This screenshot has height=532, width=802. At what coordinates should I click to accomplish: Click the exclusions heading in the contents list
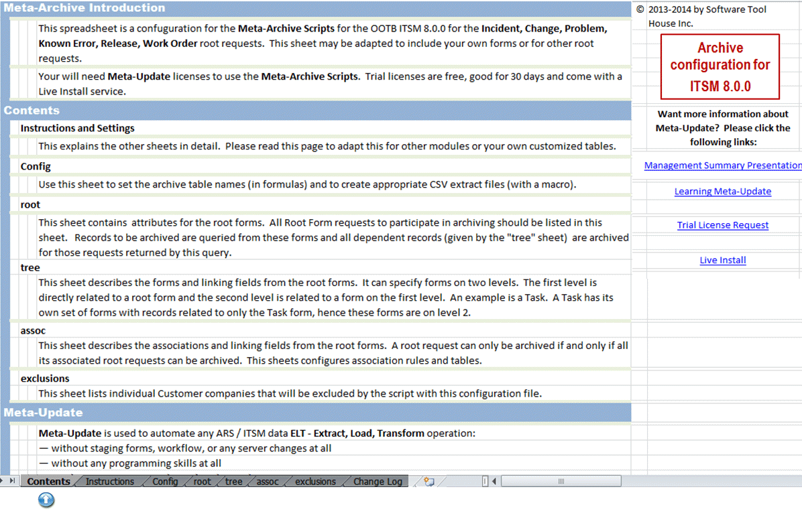45,378
